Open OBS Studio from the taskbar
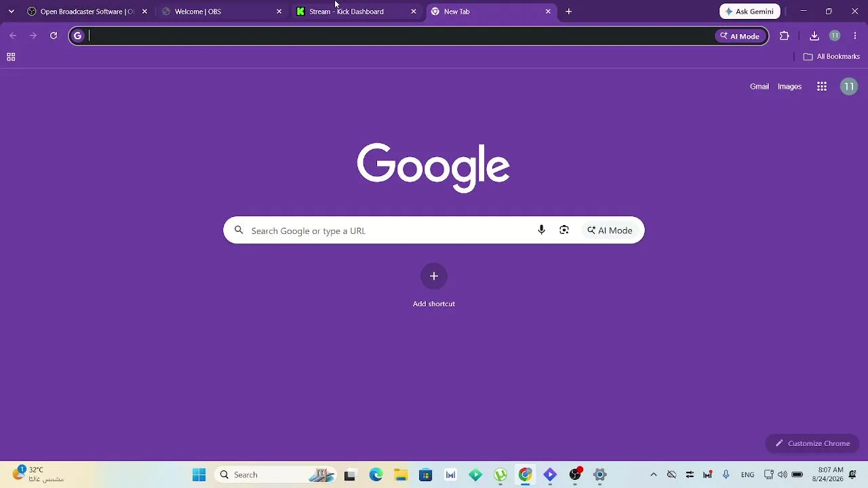868x488 pixels. [575, 475]
